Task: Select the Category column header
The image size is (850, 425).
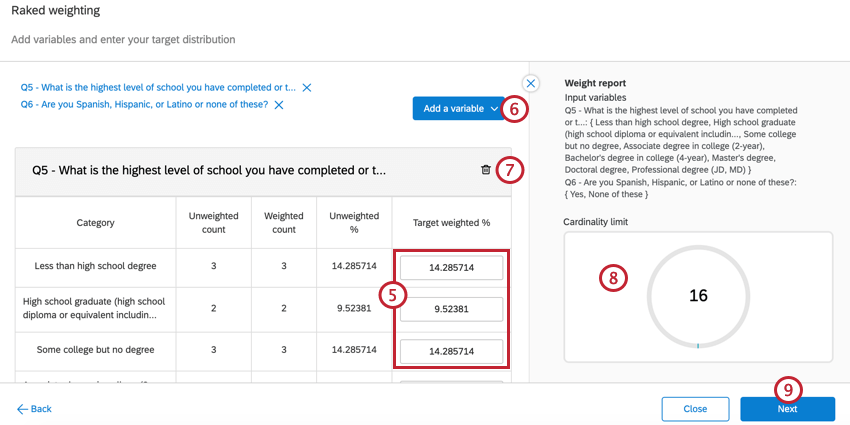Action: [96, 223]
